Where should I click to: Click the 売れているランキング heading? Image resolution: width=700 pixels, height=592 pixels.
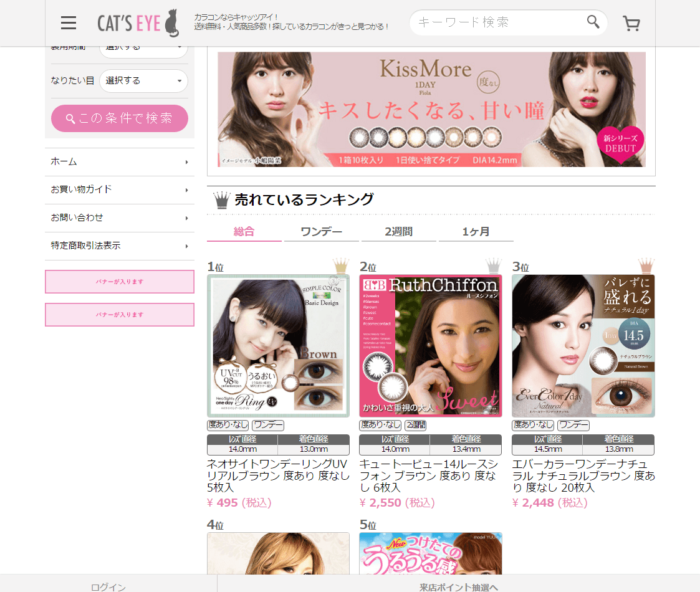[304, 199]
